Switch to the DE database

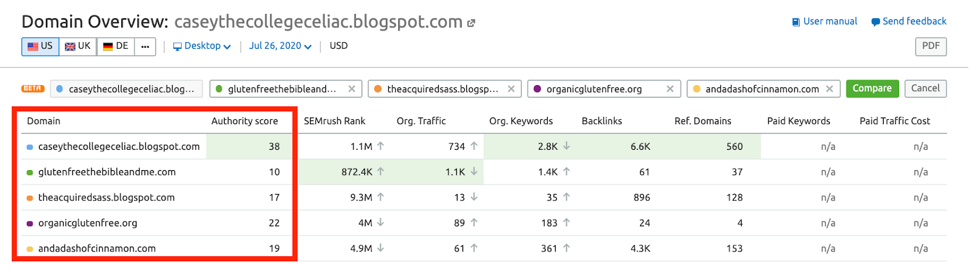pyautogui.click(x=116, y=46)
